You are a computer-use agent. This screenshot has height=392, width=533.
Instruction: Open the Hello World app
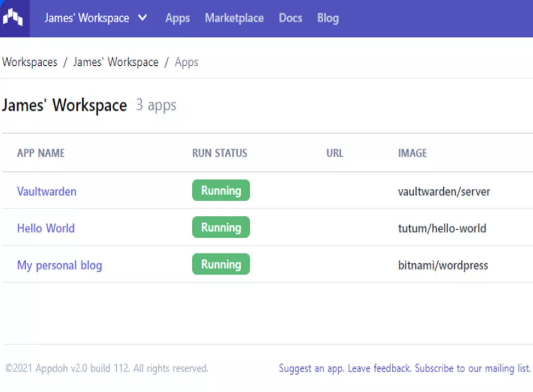46,228
